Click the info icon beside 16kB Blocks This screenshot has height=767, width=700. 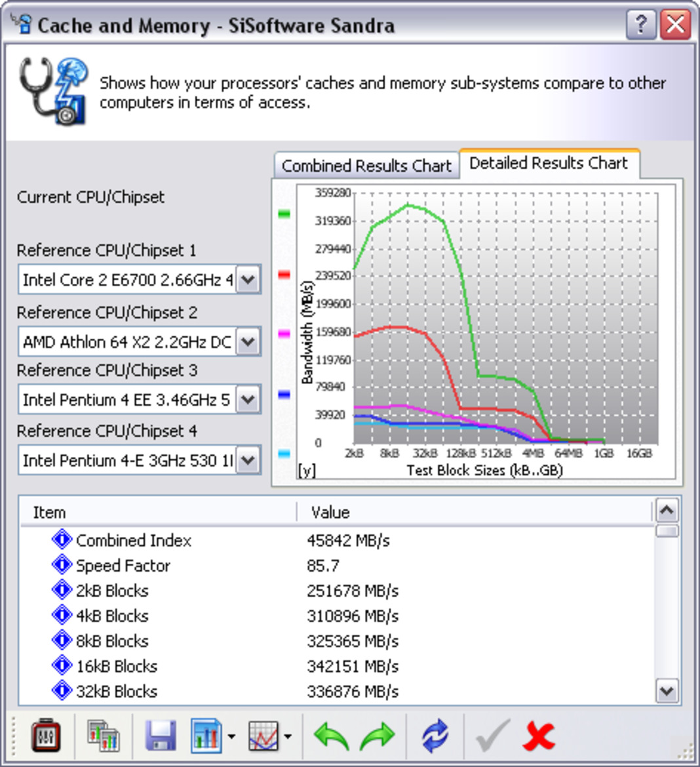point(62,665)
